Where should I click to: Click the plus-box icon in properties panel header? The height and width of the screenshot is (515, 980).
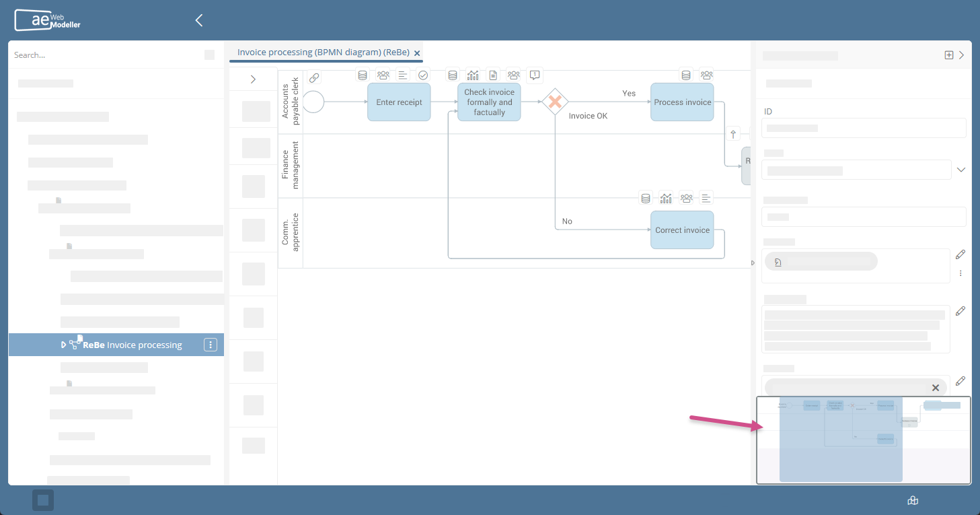(949, 55)
